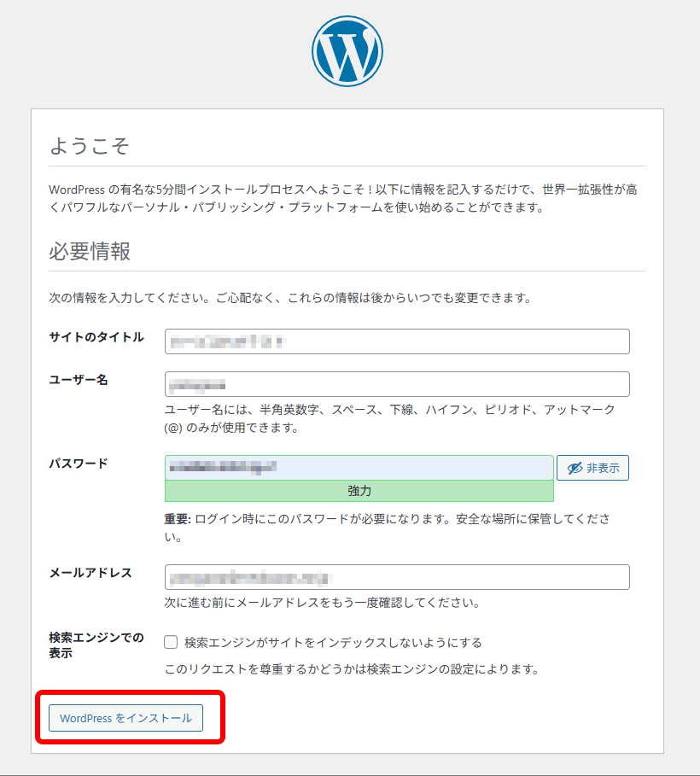This screenshot has height=776, width=700.
Task: Hide the password with 非表示 button
Action: [x=592, y=468]
